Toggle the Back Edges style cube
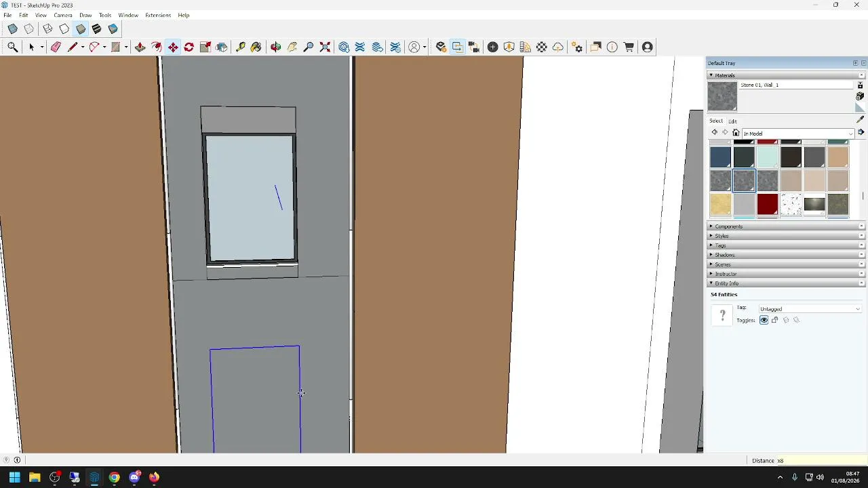 coord(29,29)
